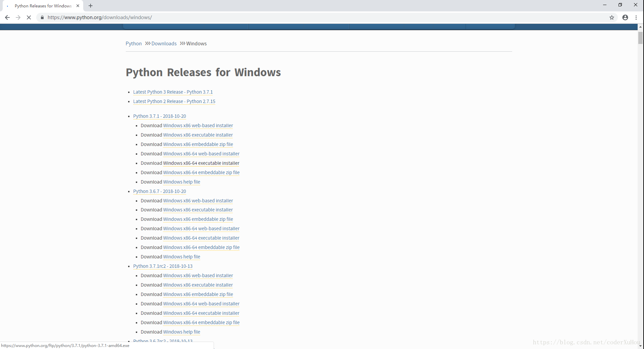This screenshot has width=644, height=349.
Task: Open Python 3.7.1rc2 - 2018-10-13 release link
Action: [x=163, y=266]
